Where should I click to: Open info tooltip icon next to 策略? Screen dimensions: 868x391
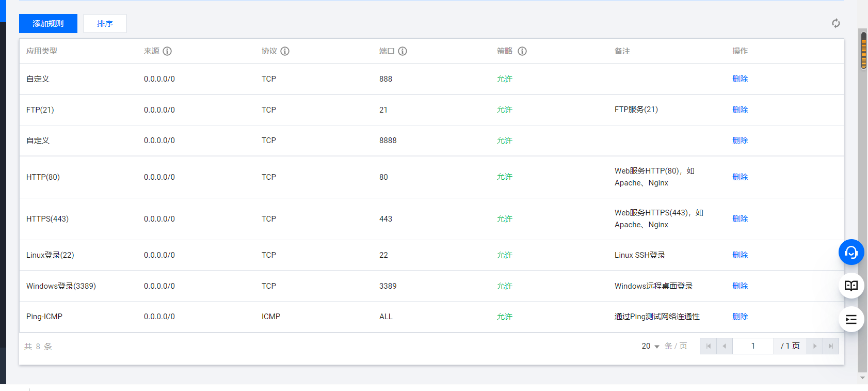522,51
